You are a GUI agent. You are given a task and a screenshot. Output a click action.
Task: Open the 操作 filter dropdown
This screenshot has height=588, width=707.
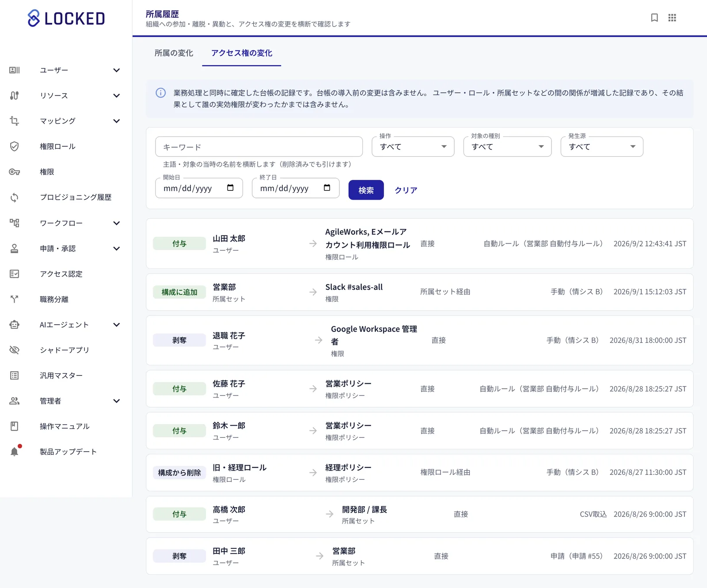pyautogui.click(x=413, y=147)
